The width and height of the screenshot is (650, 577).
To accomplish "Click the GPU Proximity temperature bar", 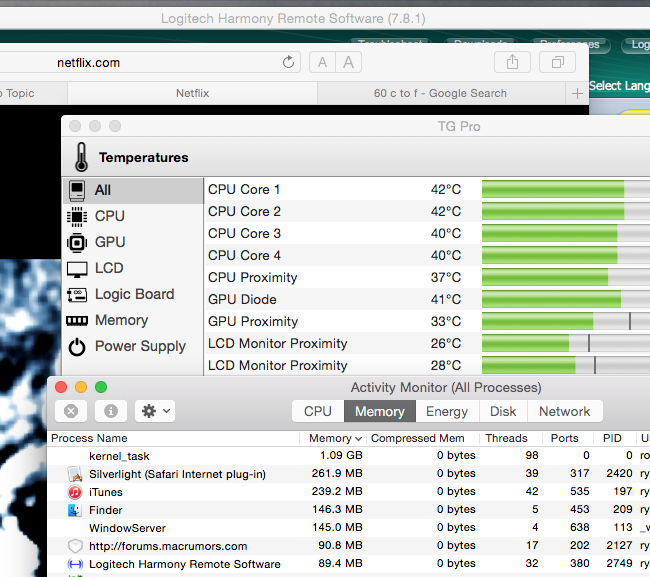I will point(566,321).
